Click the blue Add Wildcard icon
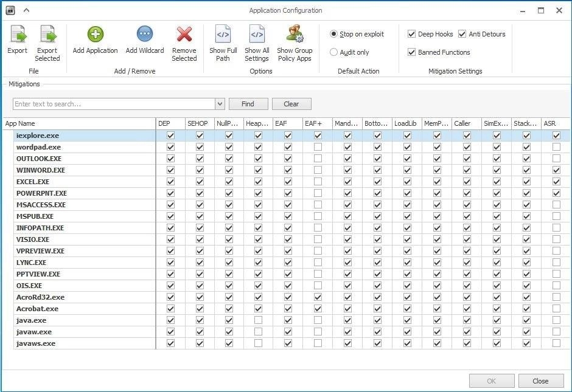The image size is (572, 392). click(x=145, y=34)
